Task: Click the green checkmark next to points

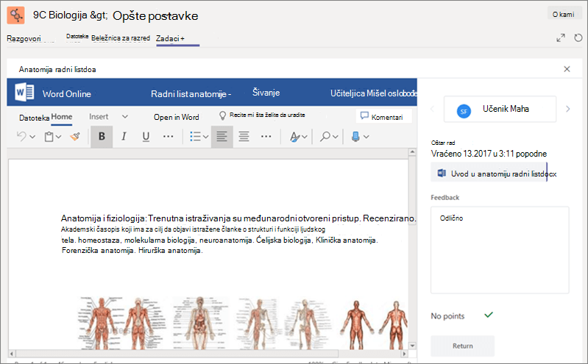Action: pos(488,315)
